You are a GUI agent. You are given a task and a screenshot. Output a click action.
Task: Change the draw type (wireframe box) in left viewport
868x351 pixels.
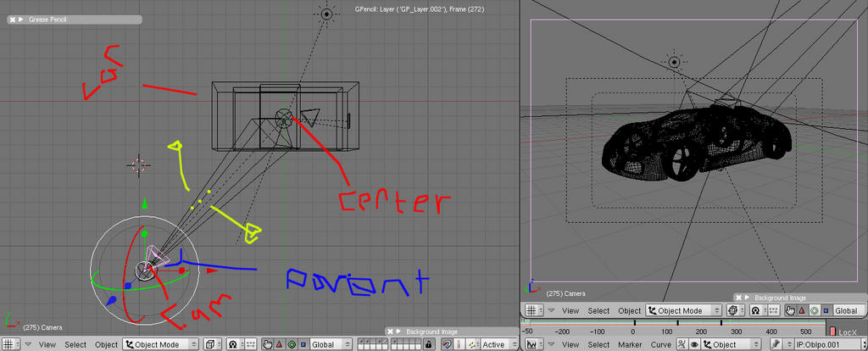(x=213, y=344)
